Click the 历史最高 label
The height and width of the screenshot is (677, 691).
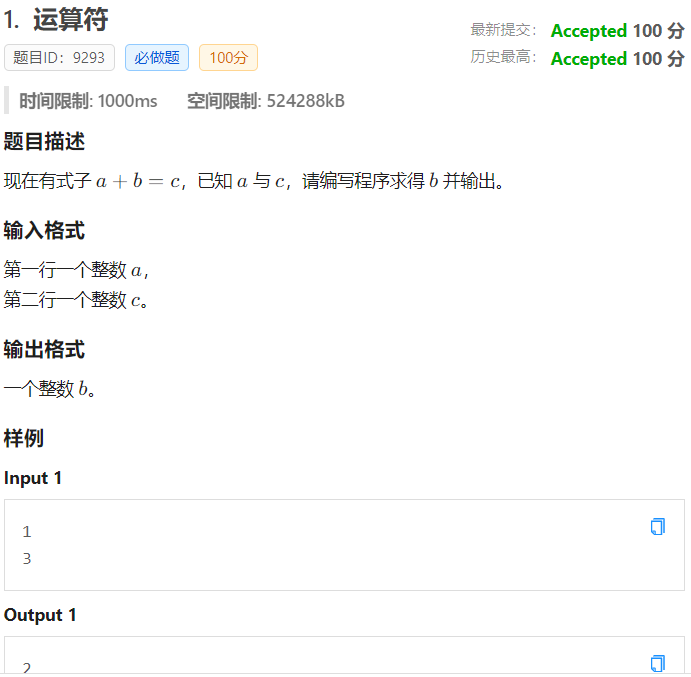503,57
